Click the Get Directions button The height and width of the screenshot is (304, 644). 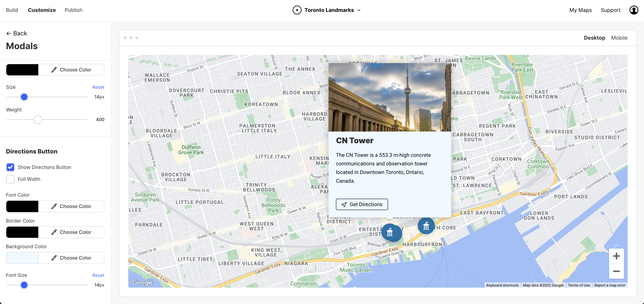pos(362,204)
